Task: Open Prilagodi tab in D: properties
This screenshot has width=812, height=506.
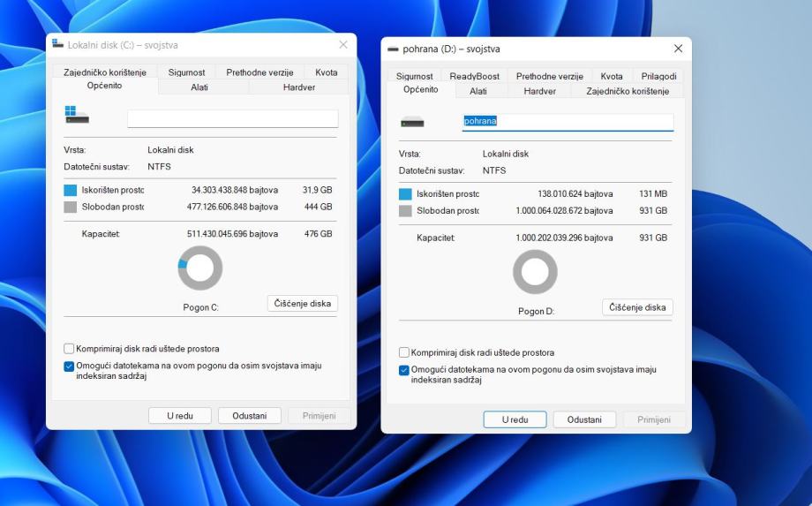Action: [x=658, y=76]
